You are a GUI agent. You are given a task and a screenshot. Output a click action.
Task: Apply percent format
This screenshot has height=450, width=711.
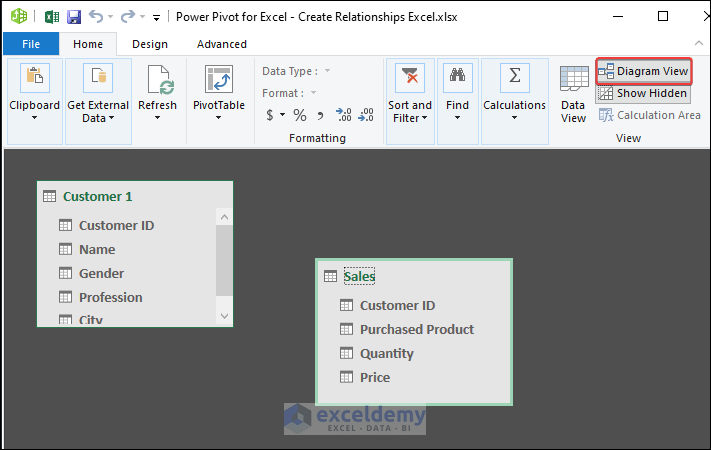pyautogui.click(x=300, y=115)
